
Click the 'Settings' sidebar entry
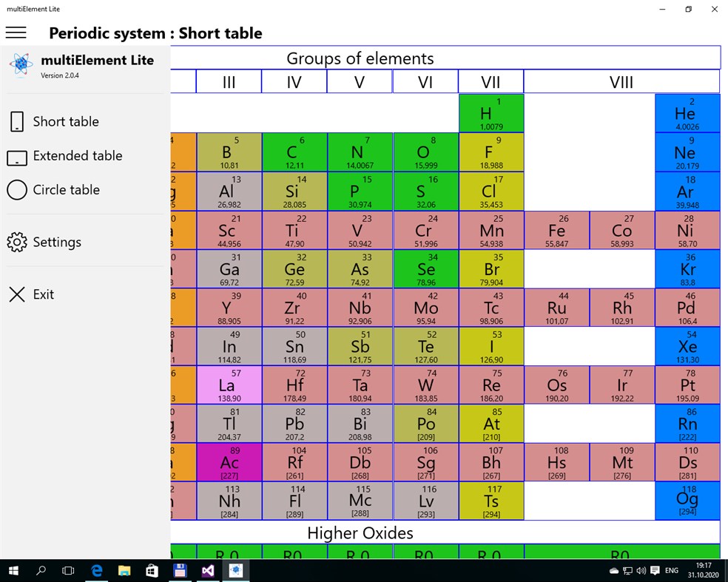(x=57, y=242)
